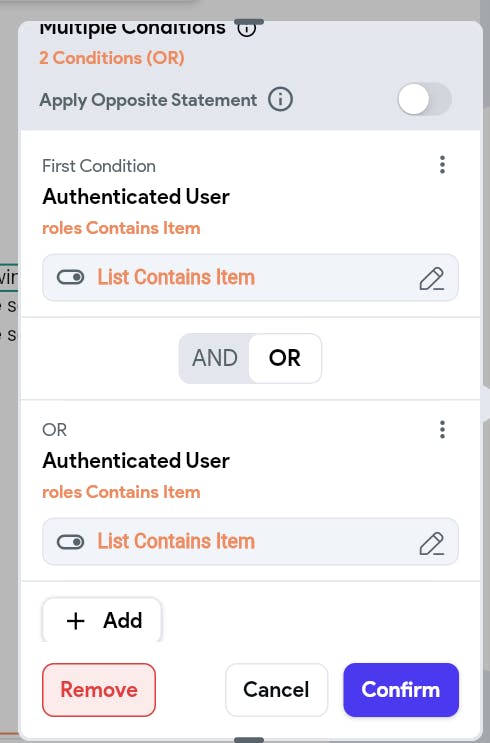Open three-dot menu of OR condition
The height and width of the screenshot is (743, 490).
[442, 430]
